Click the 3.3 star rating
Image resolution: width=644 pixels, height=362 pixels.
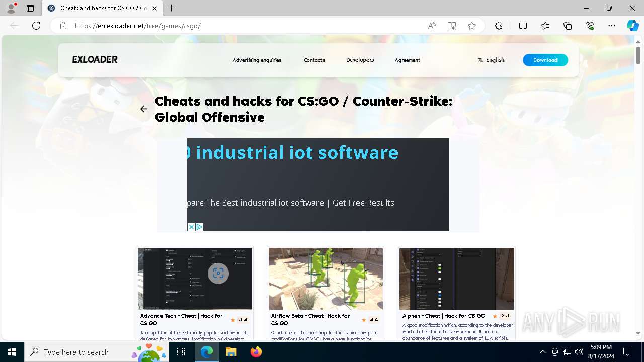501,316
